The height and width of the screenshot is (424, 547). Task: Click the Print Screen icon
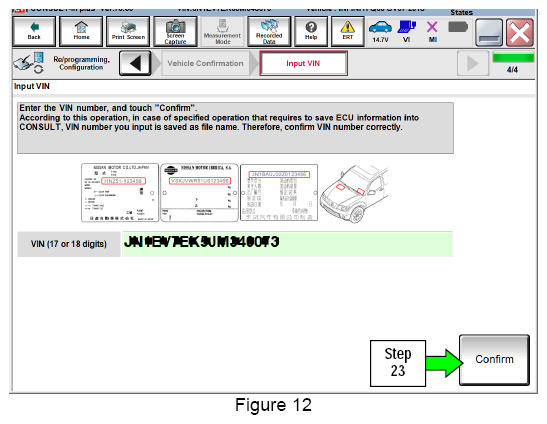[x=128, y=31]
